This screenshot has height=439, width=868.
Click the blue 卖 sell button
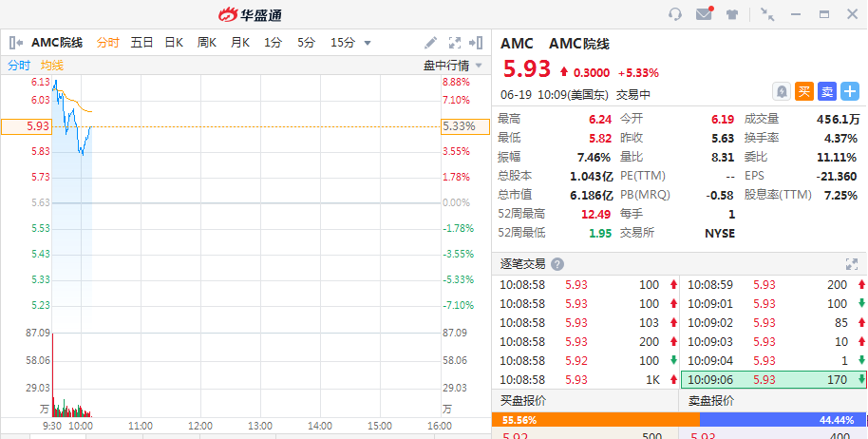(x=826, y=91)
